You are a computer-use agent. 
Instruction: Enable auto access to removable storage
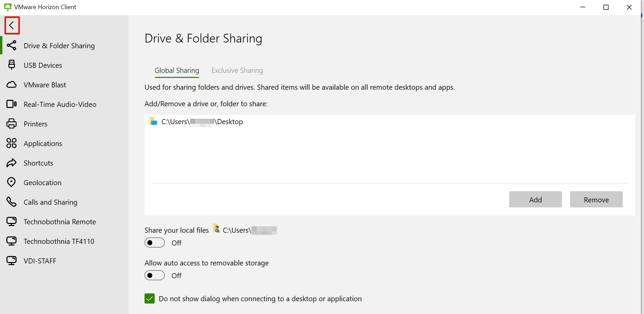click(x=155, y=275)
